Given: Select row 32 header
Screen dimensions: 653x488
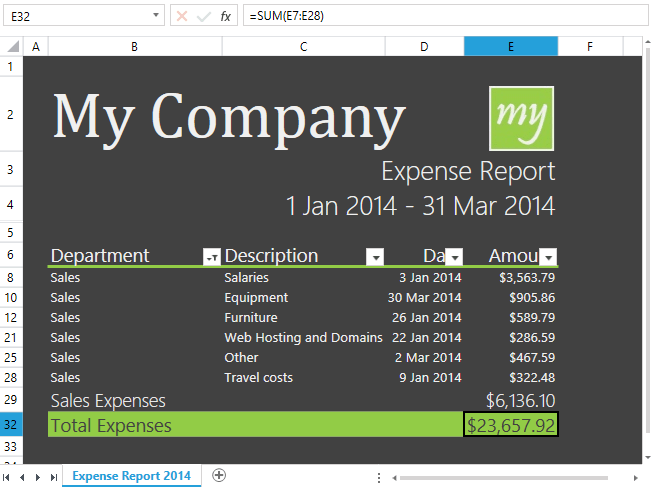Looking at the screenshot, I should click(11, 425).
